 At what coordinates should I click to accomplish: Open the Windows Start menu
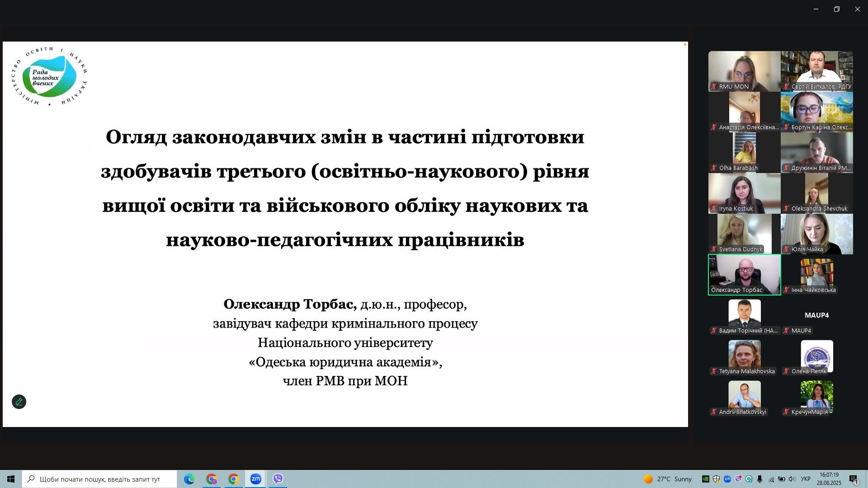pyautogui.click(x=11, y=479)
